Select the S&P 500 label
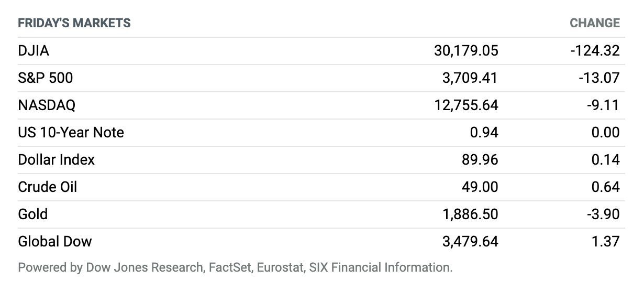This screenshot has height=301, width=644. click(x=46, y=78)
